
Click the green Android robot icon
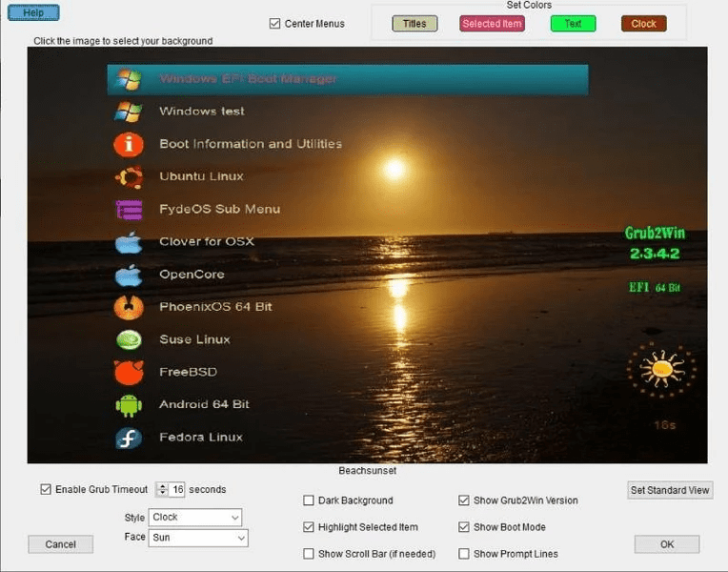pos(129,405)
